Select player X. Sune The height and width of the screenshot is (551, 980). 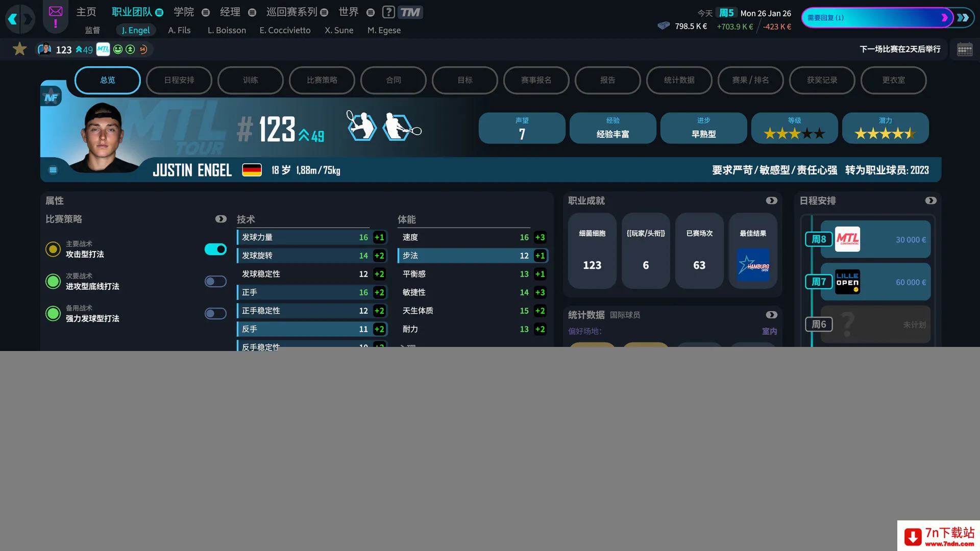[x=339, y=30]
